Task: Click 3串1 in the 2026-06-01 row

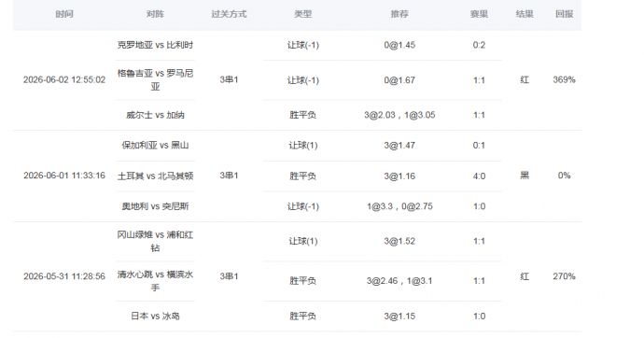Action: pos(229,176)
